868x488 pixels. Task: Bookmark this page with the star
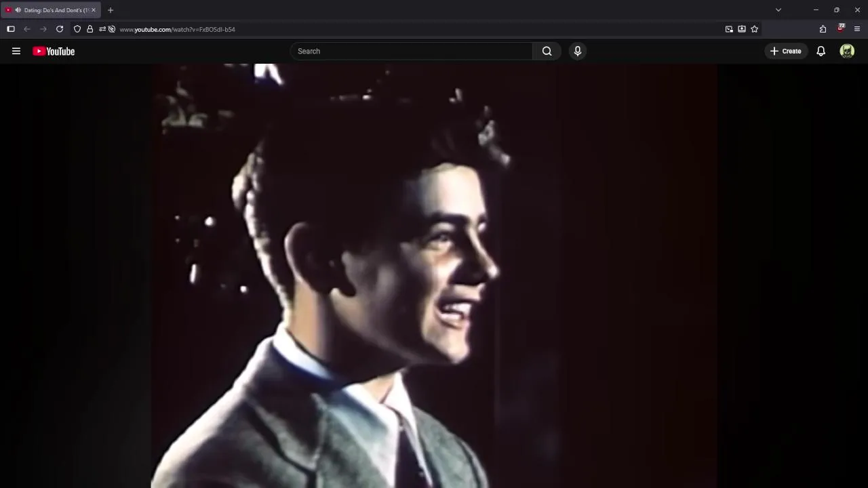pyautogui.click(x=754, y=29)
